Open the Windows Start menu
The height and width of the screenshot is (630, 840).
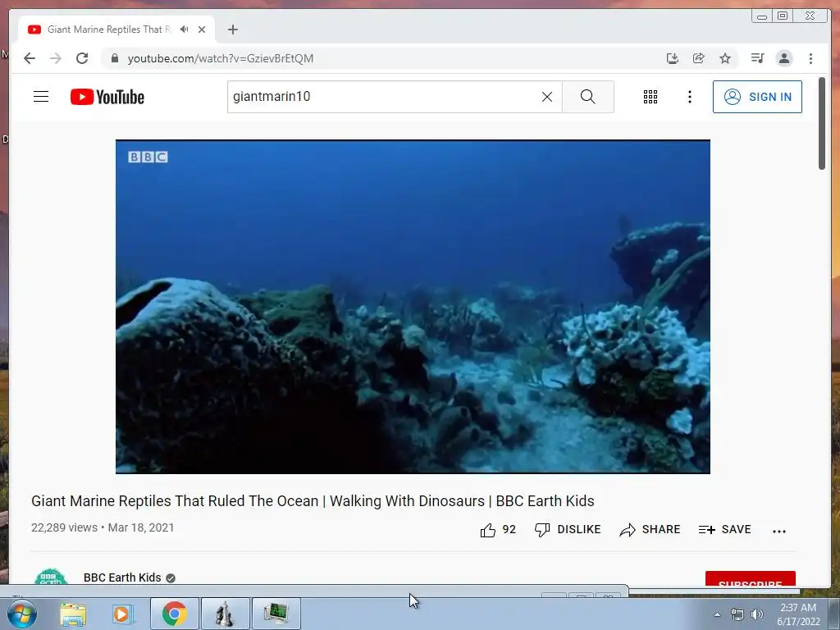pos(21,614)
